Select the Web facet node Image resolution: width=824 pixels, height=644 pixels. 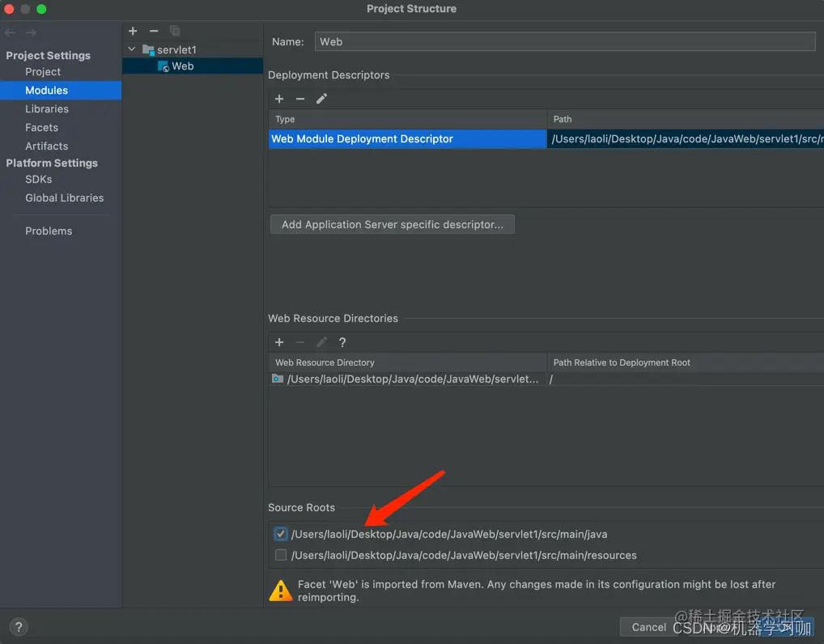coord(193,66)
